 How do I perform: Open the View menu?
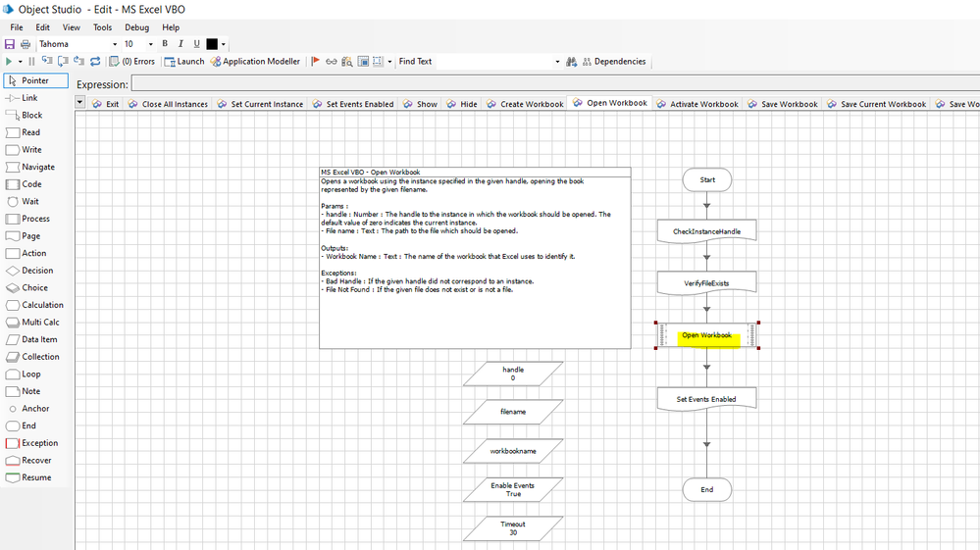tap(72, 27)
